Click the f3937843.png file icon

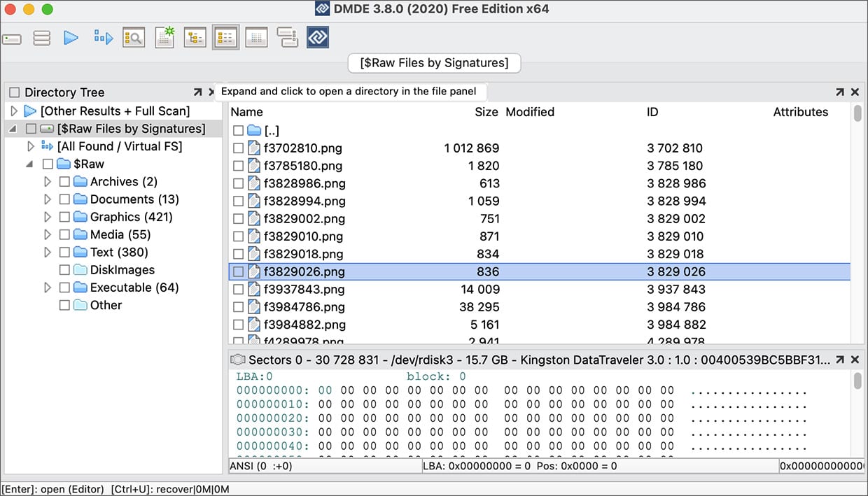254,290
